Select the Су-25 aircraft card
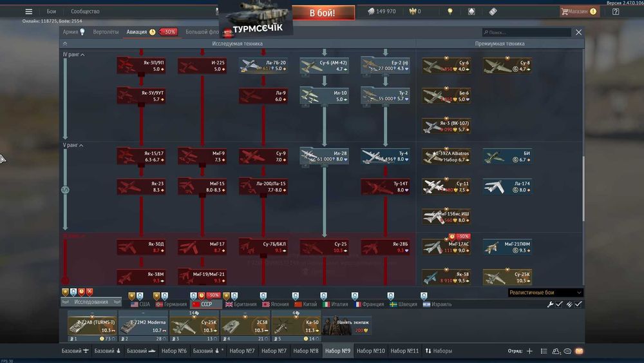The image size is (644, 363). pyautogui.click(x=325, y=247)
